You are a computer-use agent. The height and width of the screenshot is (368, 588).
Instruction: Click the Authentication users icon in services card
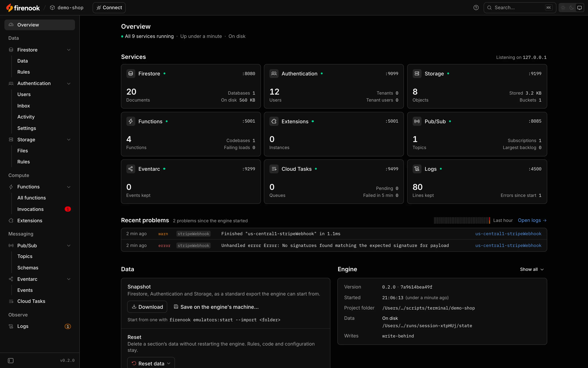point(274,73)
